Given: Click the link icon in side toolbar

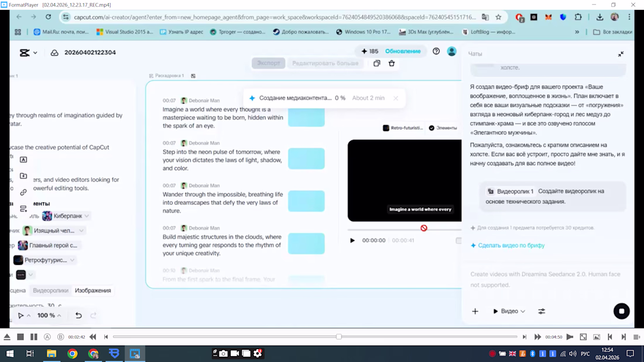Looking at the screenshot, I should tap(23, 192).
